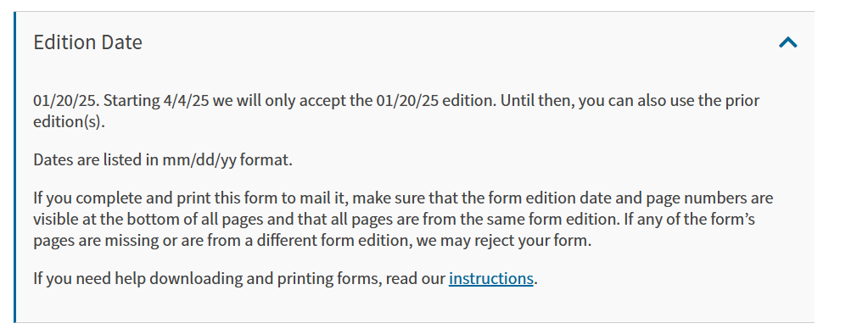Open the instructions link
Viewport: 868px width, 329px height.
491,278
